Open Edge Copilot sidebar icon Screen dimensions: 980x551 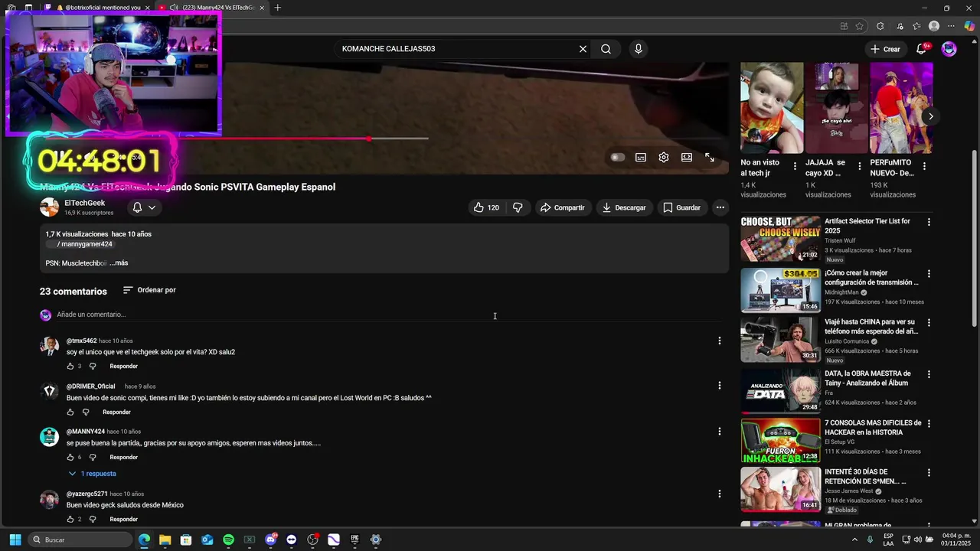[969, 26]
